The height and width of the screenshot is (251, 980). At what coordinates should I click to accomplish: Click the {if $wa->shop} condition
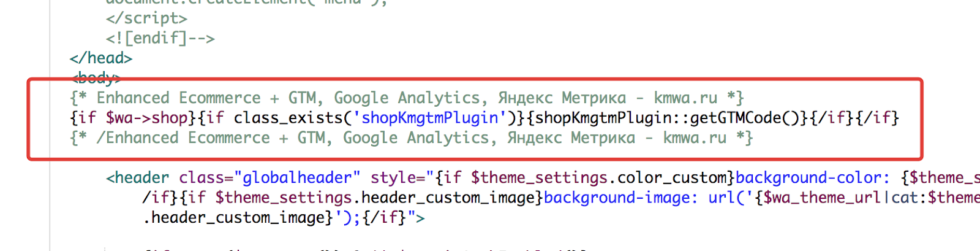coord(134,118)
